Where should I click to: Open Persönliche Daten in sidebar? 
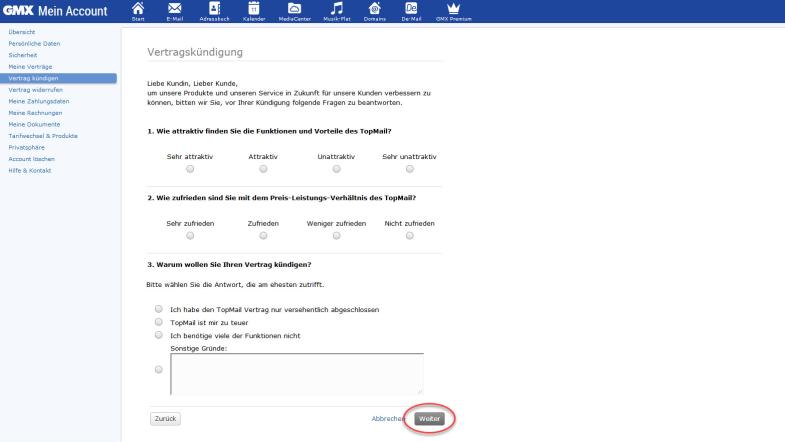[x=34, y=44]
